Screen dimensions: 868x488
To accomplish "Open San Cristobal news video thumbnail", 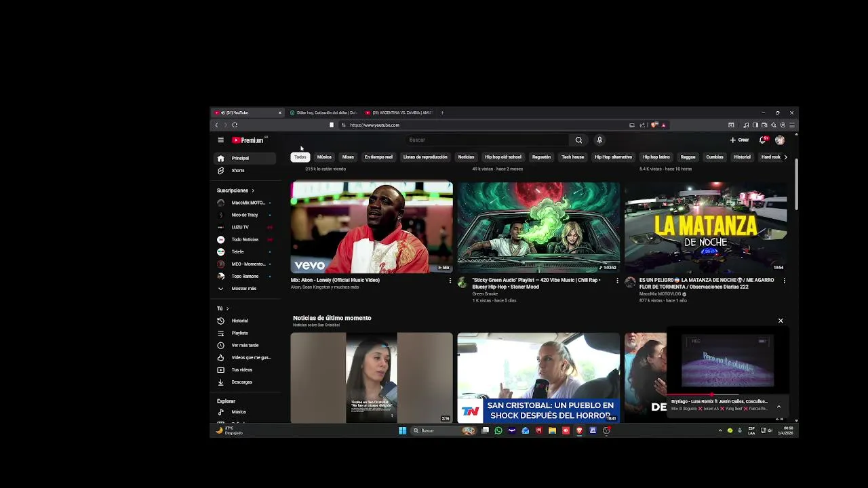I will (538, 378).
